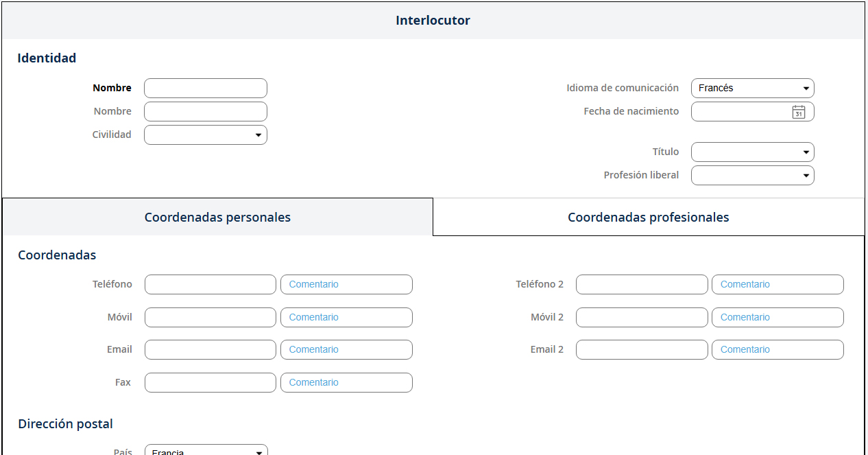This screenshot has height=455, width=868.
Task: Open the Idioma de comunicación dropdown
Action: (x=752, y=89)
